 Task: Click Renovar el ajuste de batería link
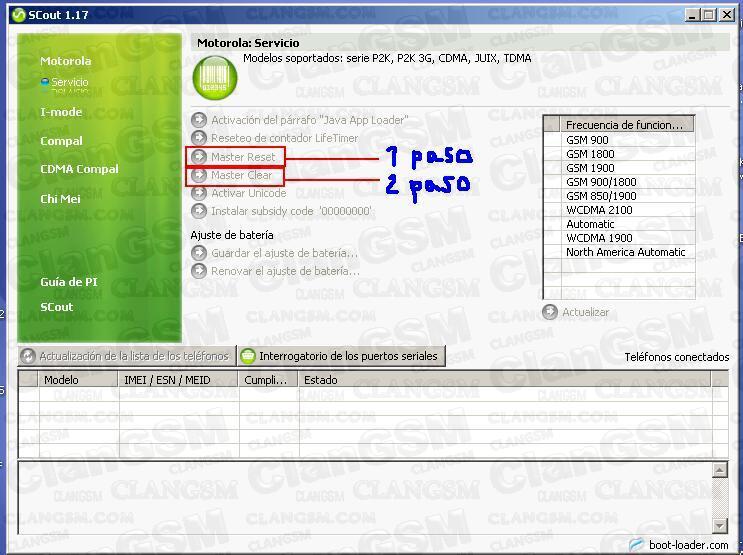(x=285, y=271)
